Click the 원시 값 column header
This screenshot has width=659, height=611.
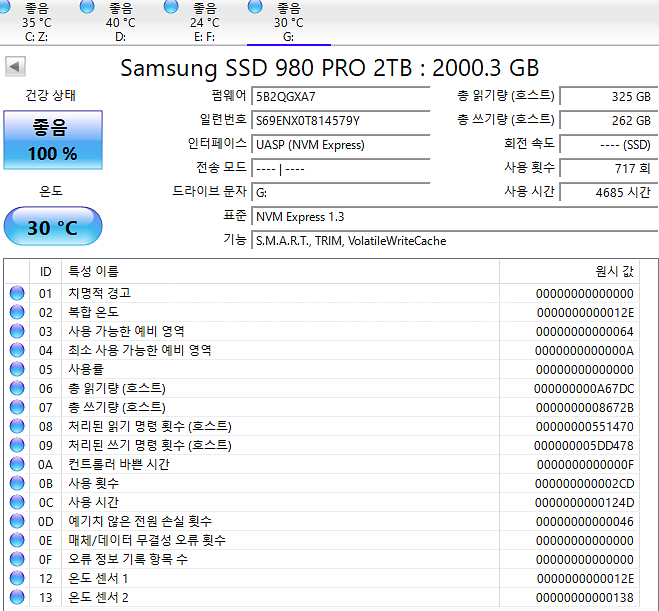(x=569, y=271)
